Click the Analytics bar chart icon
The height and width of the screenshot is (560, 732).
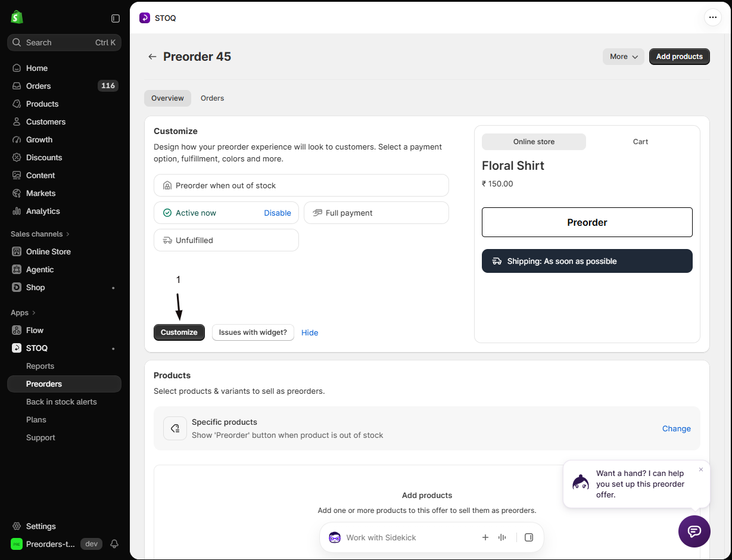(17, 211)
